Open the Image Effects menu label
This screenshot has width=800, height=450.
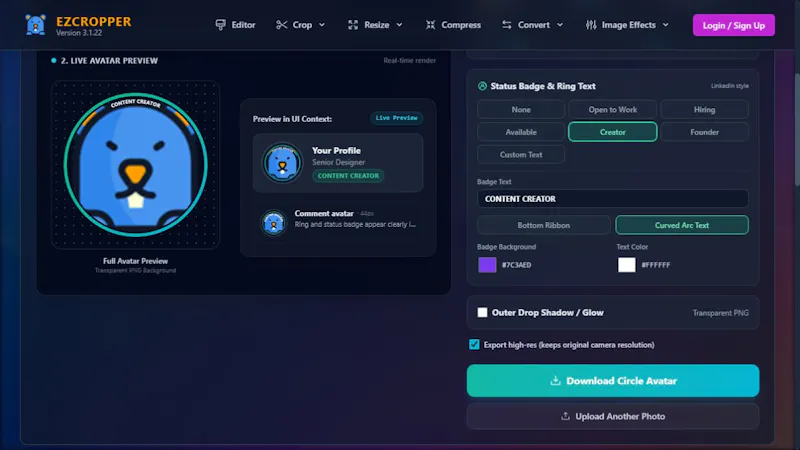[629, 25]
